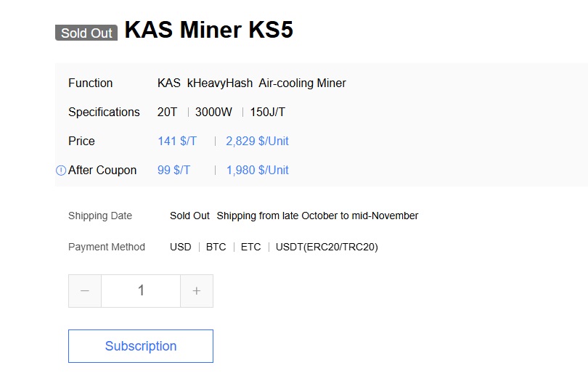This screenshot has width=588, height=381.
Task: Click the 3000W specification
Action: click(215, 112)
